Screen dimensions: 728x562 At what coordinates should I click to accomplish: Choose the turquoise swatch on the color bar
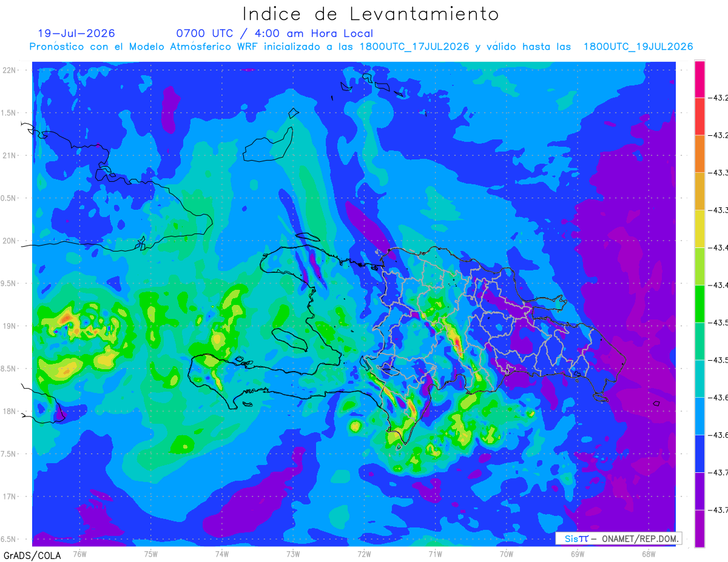coord(699,378)
